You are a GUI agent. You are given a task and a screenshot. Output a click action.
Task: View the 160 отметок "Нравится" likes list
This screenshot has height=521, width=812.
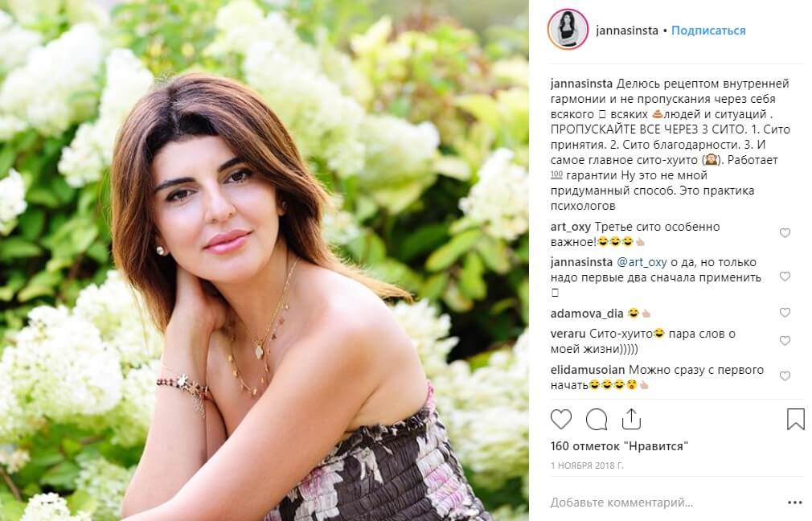[619, 446]
